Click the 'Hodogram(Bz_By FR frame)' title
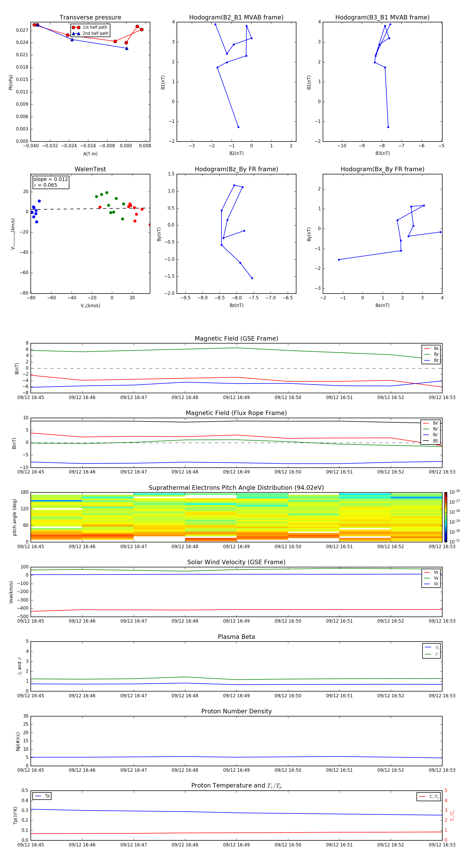Image resolution: width=473 pixels, height=868 pixels. pyautogui.click(x=236, y=169)
